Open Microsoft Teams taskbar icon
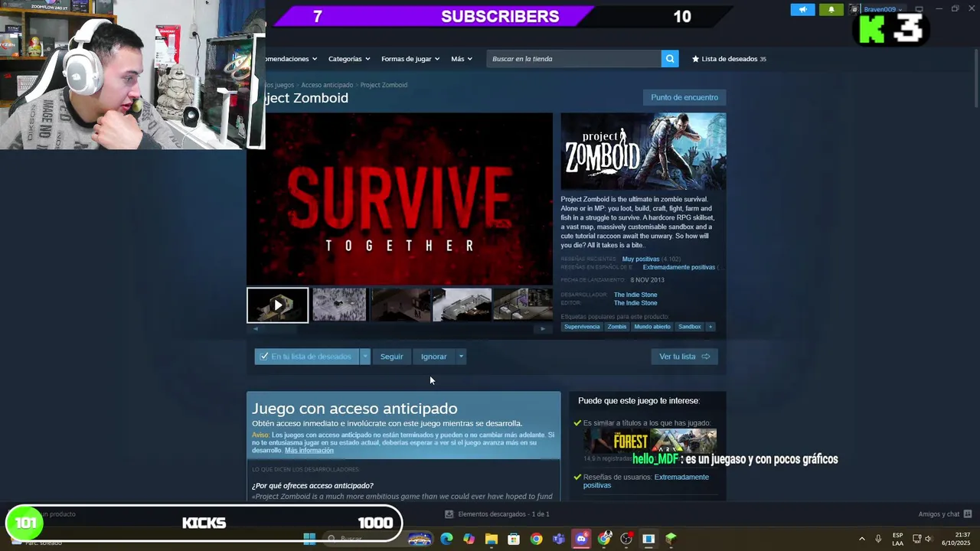The height and width of the screenshot is (551, 980). coord(559,539)
